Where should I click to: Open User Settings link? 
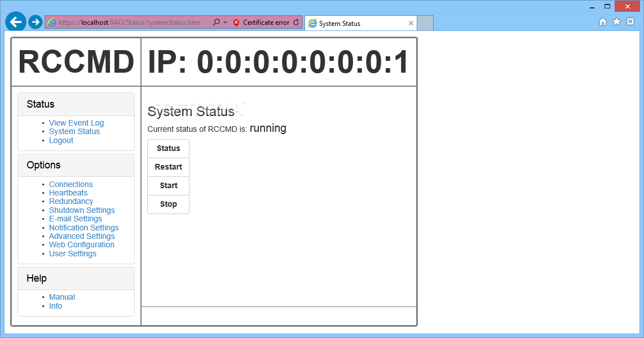(x=73, y=253)
